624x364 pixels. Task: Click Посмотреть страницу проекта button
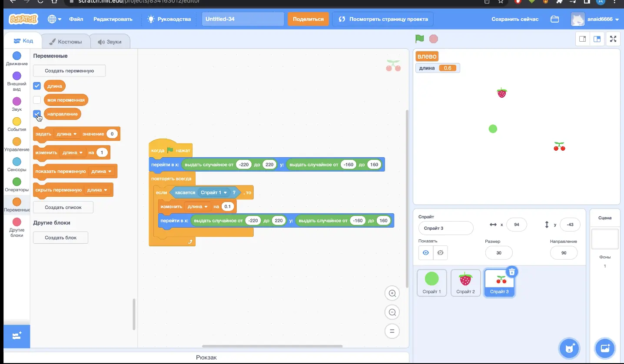point(383,19)
